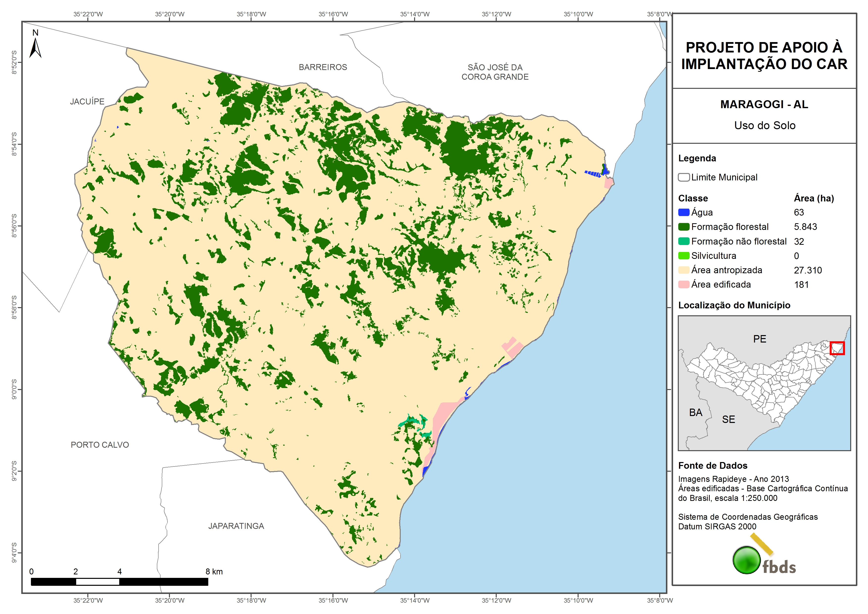Click the Área edificada pink swatch

(683, 285)
